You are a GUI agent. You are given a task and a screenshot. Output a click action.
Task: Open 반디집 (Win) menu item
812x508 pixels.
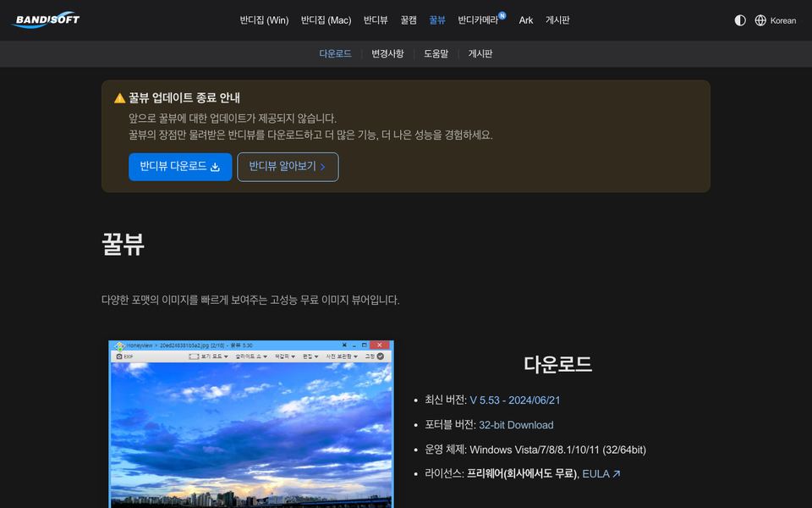coord(264,20)
